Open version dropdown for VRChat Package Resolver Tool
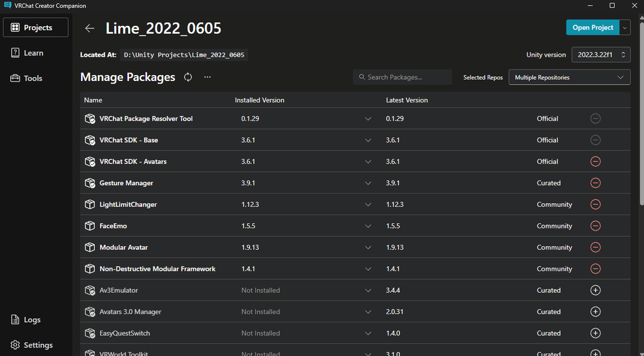 [368, 118]
